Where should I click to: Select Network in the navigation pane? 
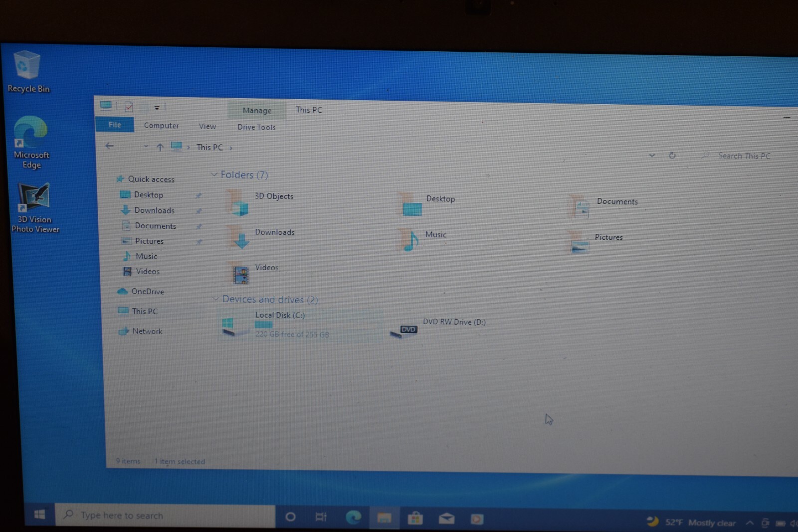point(147,331)
